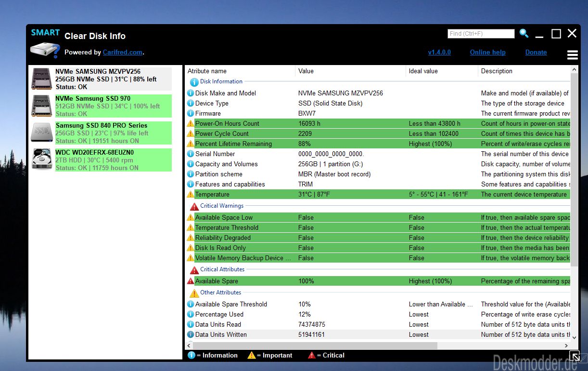Sort by Attribute name column header

coord(240,71)
